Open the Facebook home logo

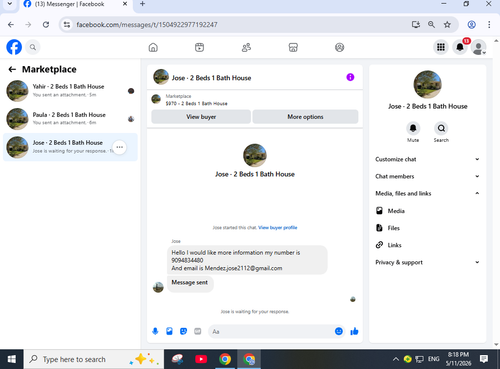(x=14, y=47)
